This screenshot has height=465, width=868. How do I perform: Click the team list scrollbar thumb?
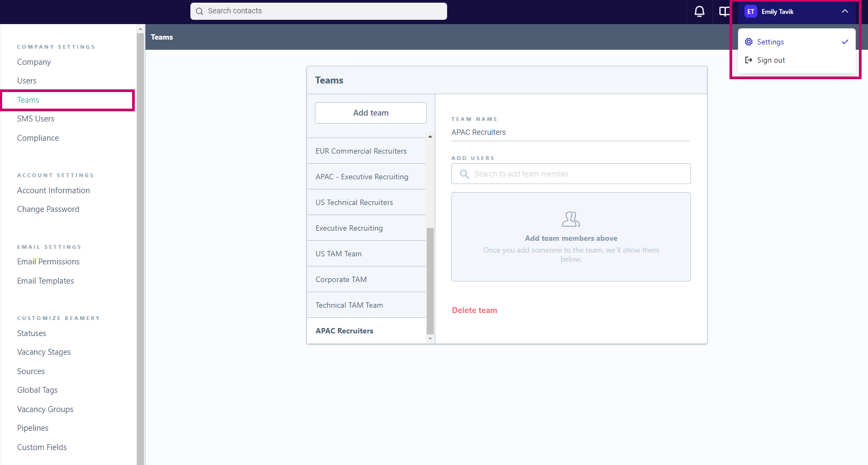point(430,281)
